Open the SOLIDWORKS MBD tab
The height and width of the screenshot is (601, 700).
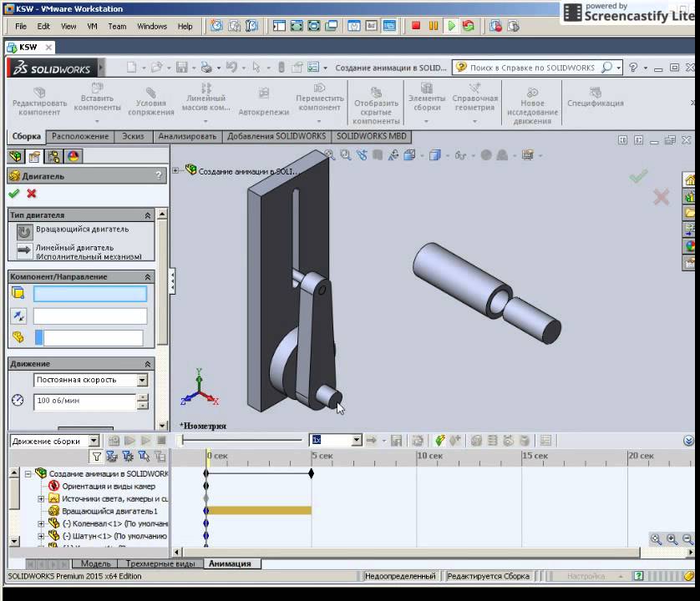pos(372,137)
